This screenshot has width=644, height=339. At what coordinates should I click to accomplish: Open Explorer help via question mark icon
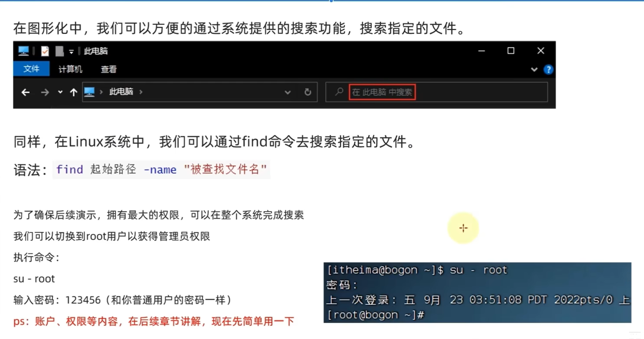[x=548, y=69]
